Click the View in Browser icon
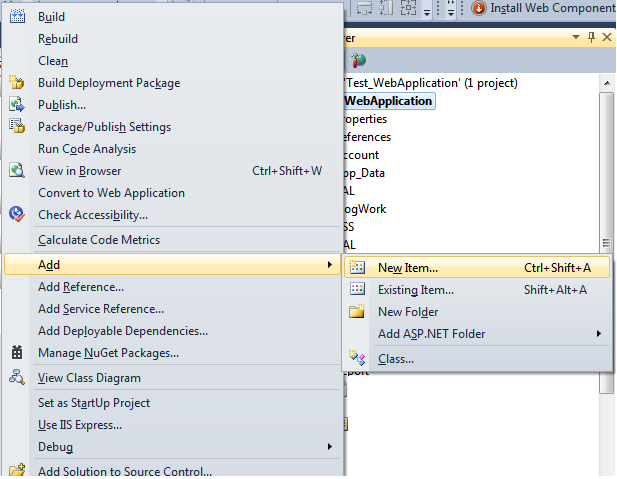Screen dimensions: 617x479 point(17,171)
